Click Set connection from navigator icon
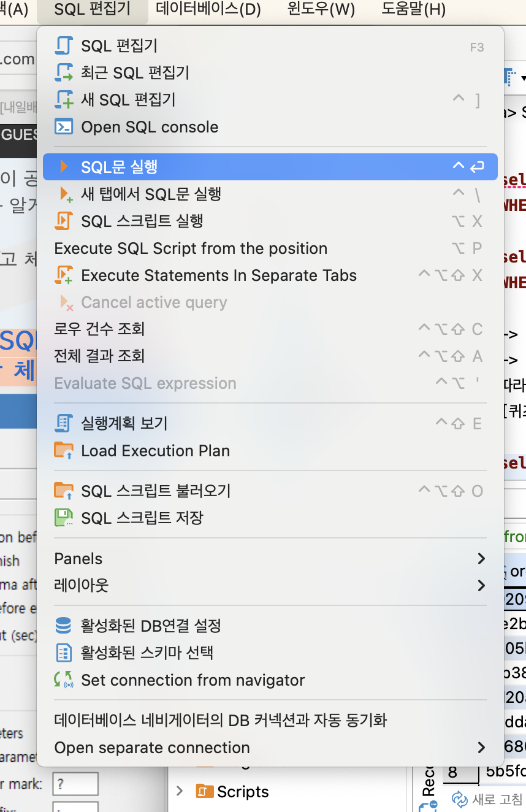This screenshot has width=526, height=812. pyautogui.click(x=64, y=680)
